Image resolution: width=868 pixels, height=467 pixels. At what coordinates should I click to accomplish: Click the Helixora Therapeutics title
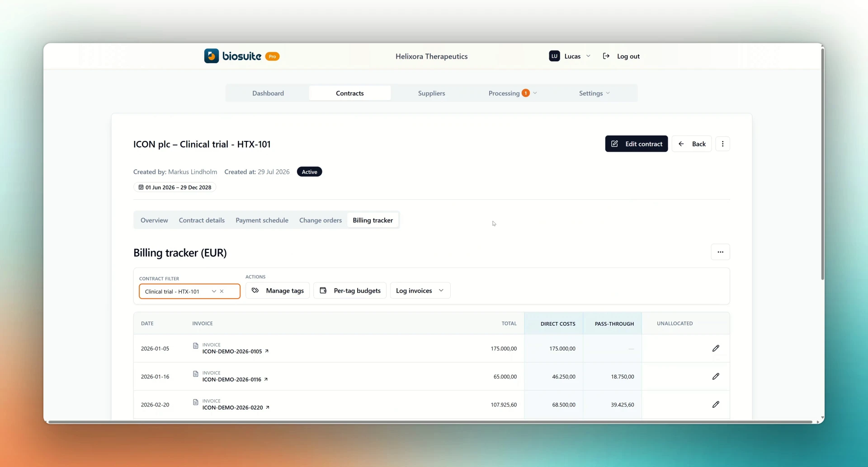point(431,56)
